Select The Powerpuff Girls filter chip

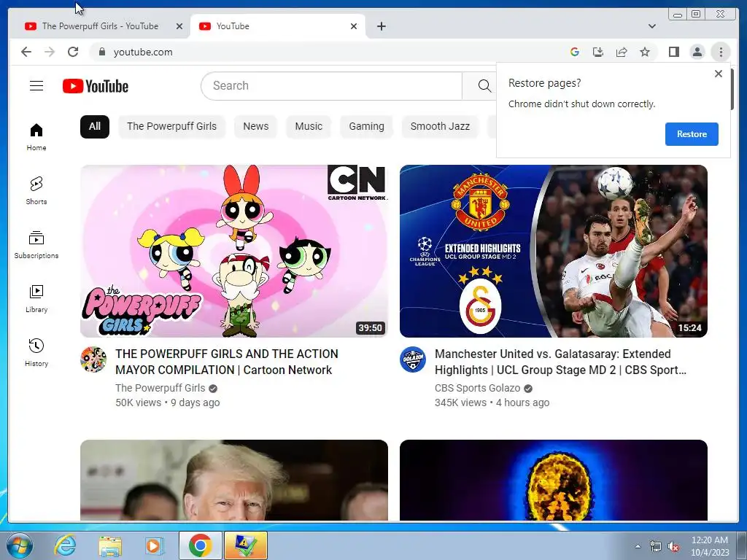coord(171,127)
